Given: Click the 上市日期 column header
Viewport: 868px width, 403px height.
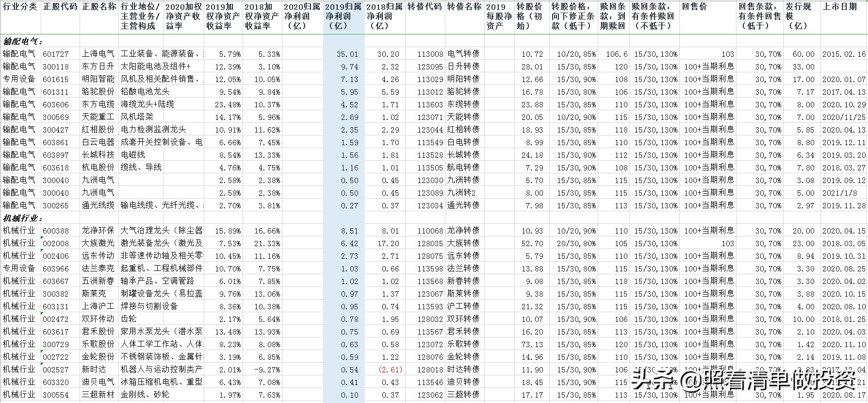Looking at the screenshot, I should [840, 7].
